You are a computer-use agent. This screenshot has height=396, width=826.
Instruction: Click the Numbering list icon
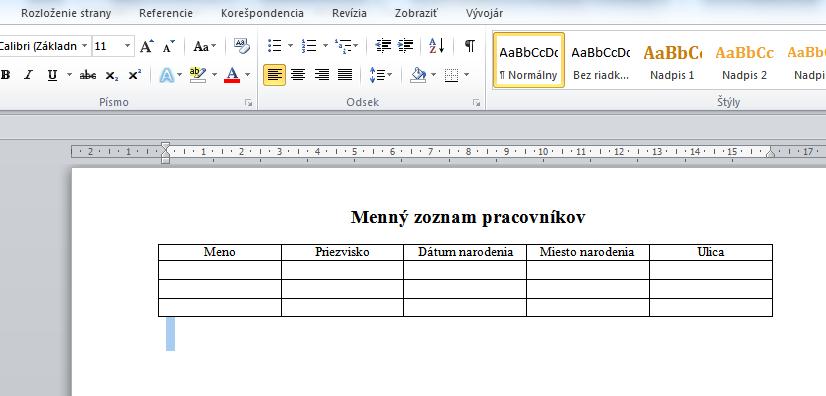tap(309, 46)
